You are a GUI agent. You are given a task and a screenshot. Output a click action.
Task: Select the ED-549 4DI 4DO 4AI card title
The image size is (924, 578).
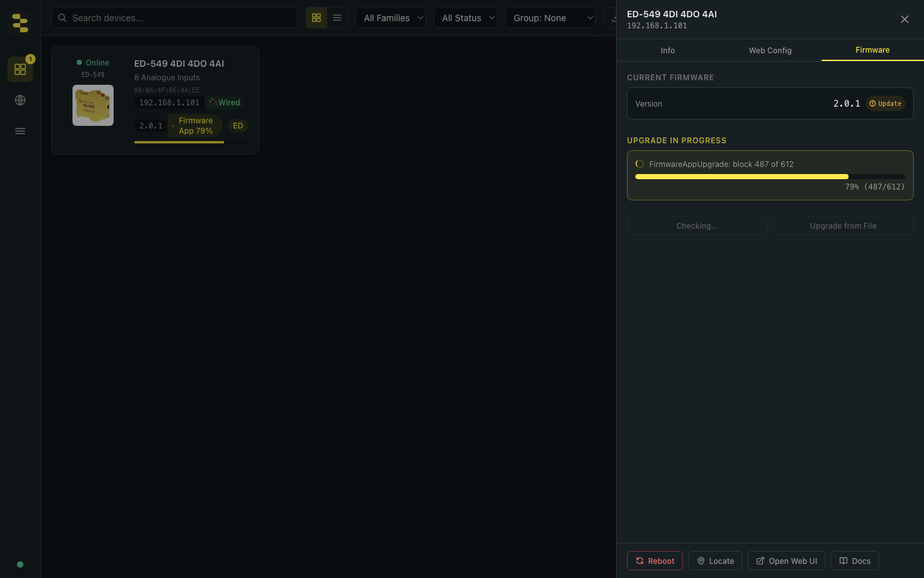click(179, 64)
